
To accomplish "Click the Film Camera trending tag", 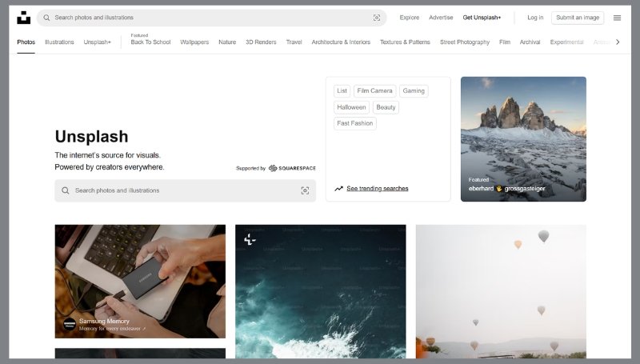I will click(x=374, y=91).
